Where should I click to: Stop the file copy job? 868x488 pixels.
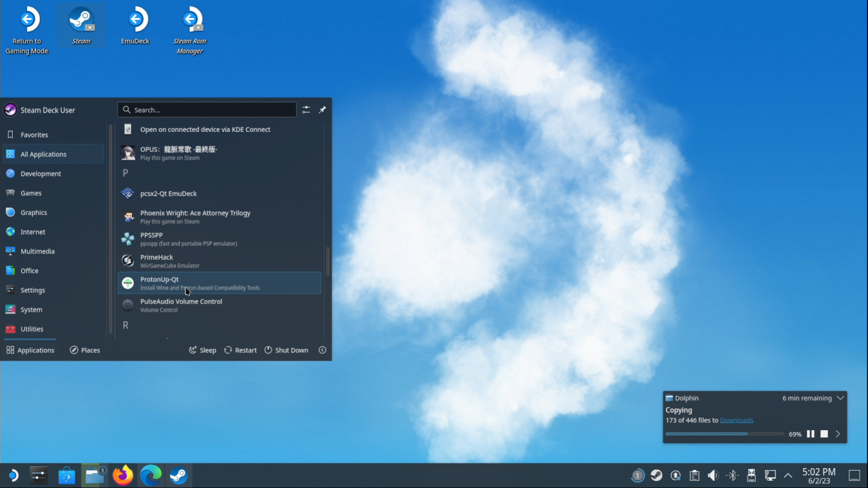click(x=824, y=434)
